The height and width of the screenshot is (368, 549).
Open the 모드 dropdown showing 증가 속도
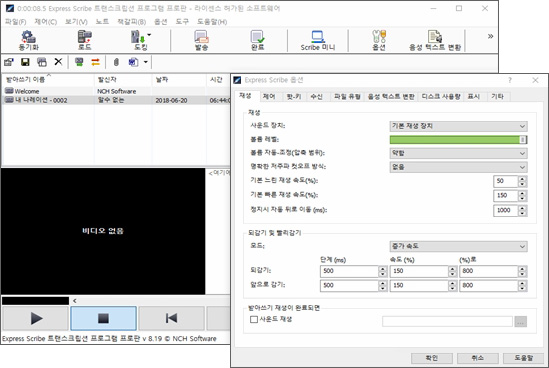458,247
